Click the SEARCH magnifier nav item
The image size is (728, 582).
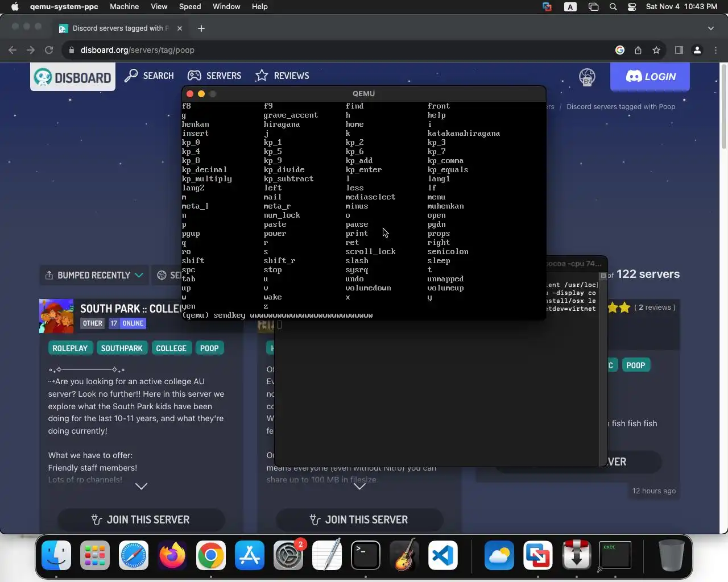pos(149,76)
